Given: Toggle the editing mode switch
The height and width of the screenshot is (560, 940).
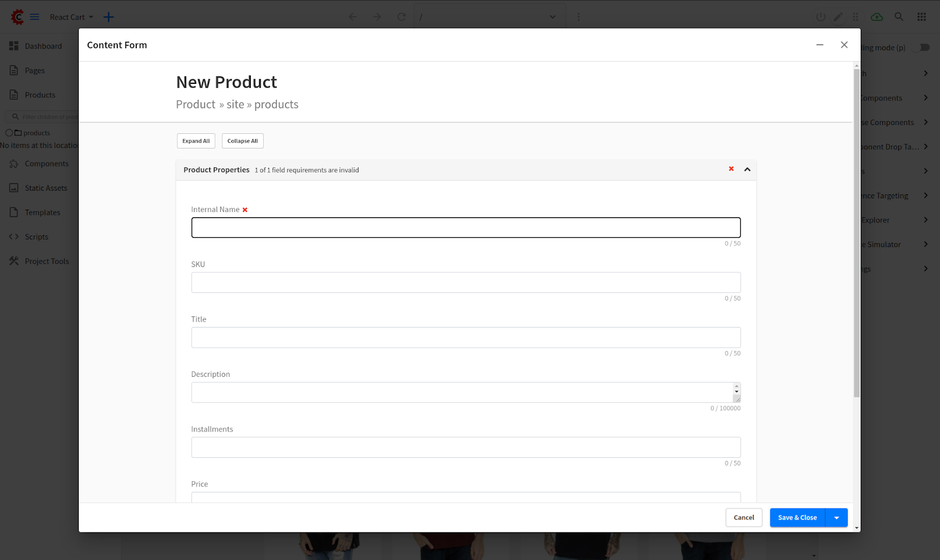Looking at the screenshot, I should click(923, 48).
